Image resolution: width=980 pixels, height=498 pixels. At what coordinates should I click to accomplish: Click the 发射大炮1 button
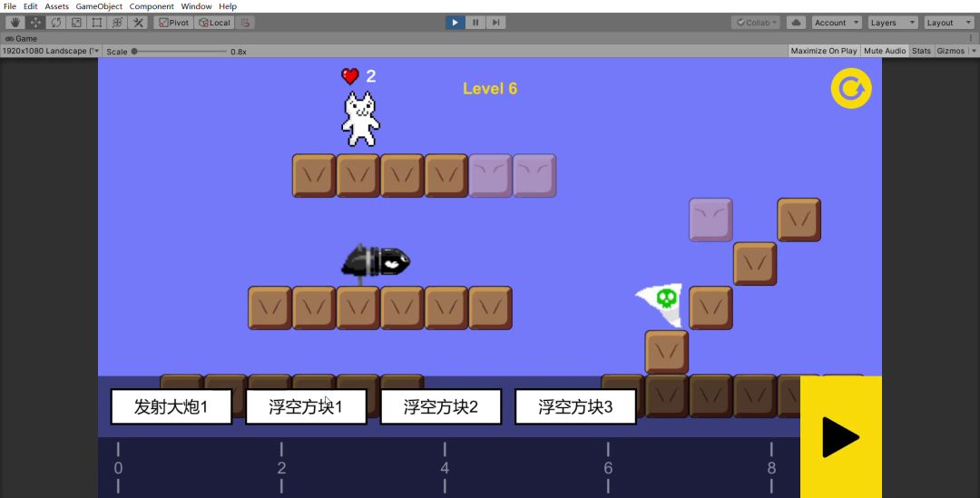(x=171, y=407)
